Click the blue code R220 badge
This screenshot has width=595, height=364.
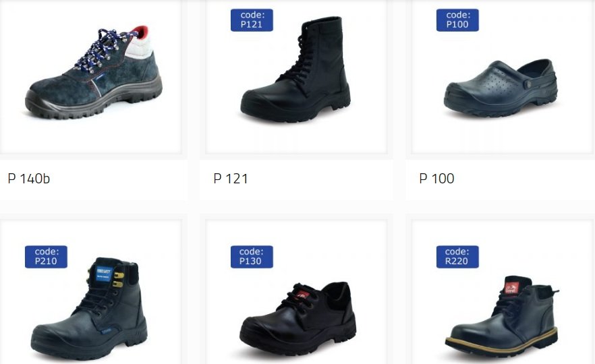pos(457,257)
